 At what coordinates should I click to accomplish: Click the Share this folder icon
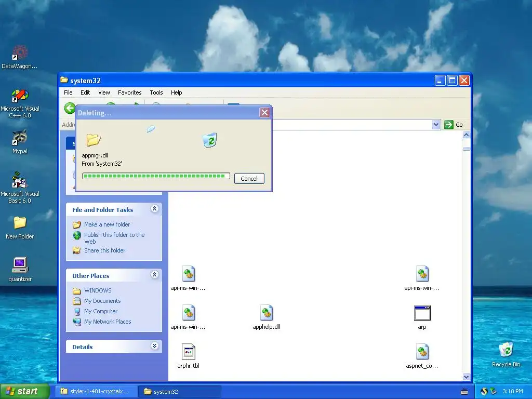[x=77, y=250]
